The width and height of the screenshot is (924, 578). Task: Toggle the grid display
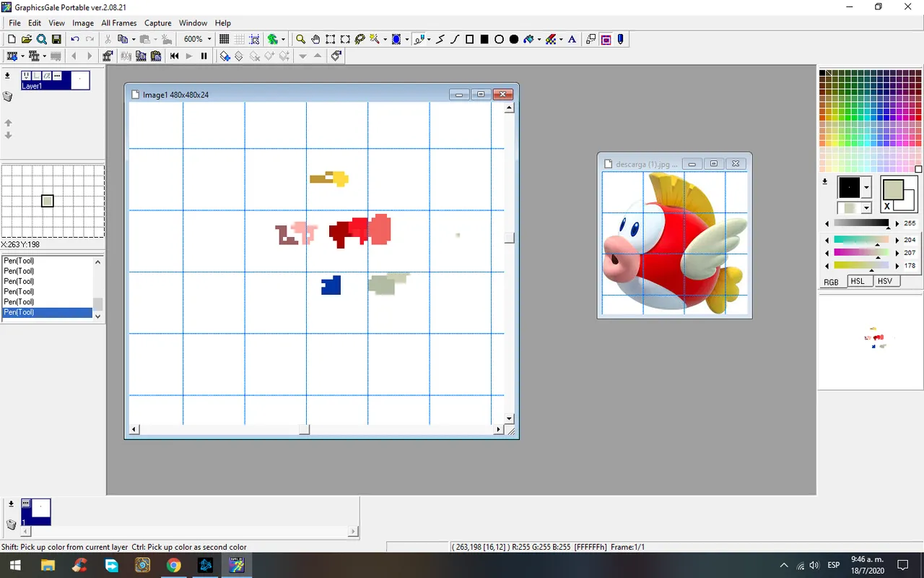click(225, 39)
